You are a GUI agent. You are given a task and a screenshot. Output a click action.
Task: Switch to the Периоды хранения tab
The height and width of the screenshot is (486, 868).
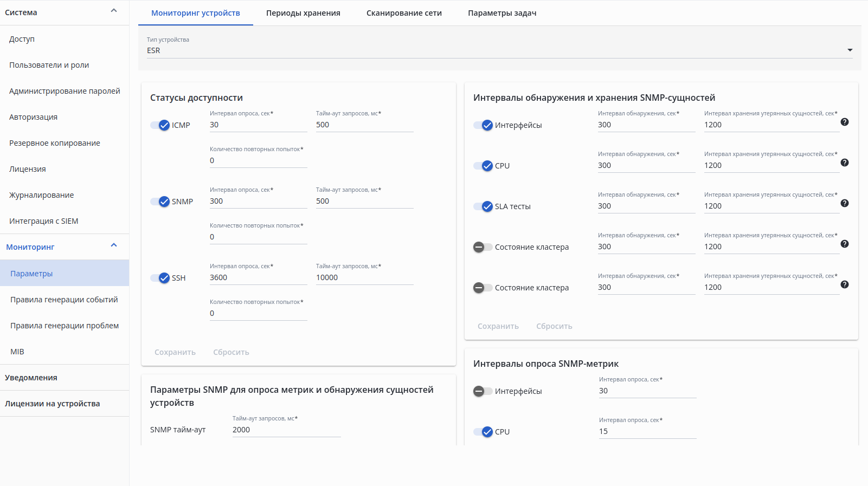303,13
